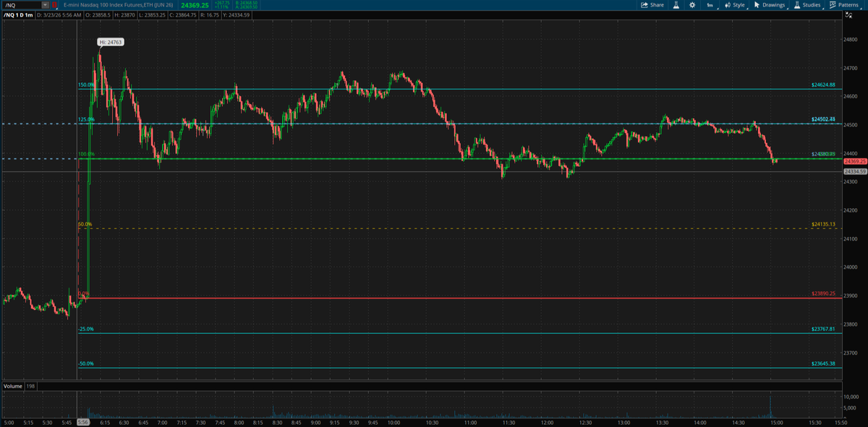This screenshot has height=427, width=868.
Task: Open the Share menu
Action: point(652,4)
